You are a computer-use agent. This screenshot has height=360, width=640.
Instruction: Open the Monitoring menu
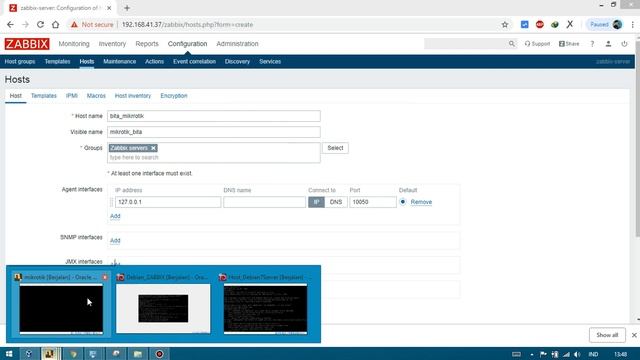pos(74,44)
